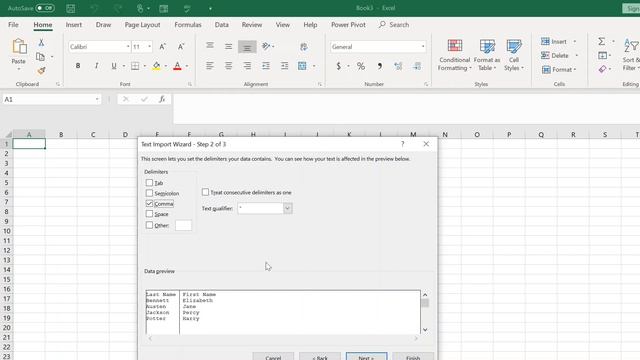
Task: Open the Text qualifier dropdown
Action: point(287,208)
